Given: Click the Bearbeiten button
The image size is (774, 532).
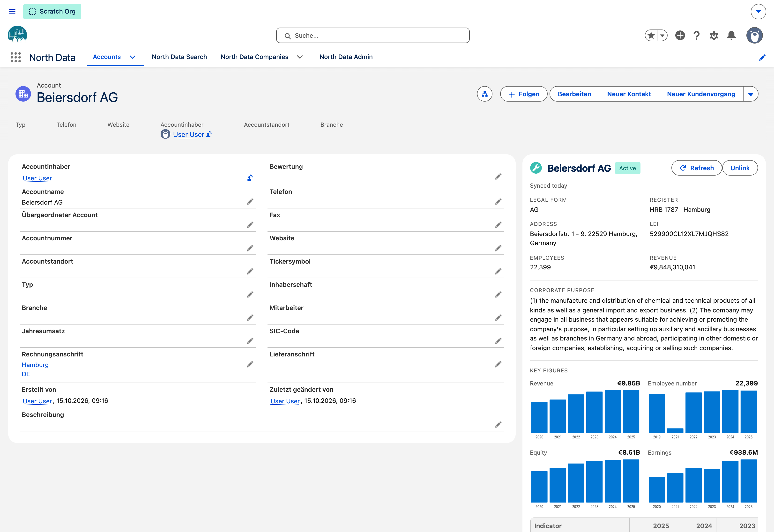Looking at the screenshot, I should (x=574, y=94).
